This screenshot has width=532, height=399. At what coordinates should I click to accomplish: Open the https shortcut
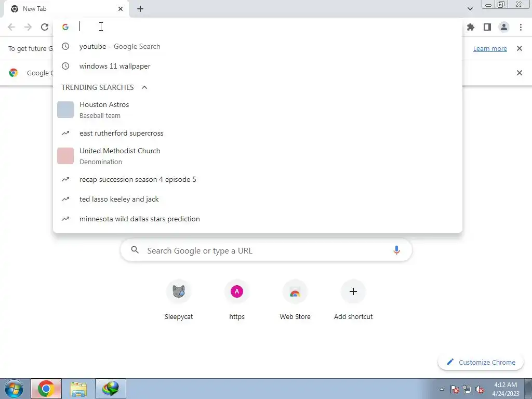[x=237, y=300]
